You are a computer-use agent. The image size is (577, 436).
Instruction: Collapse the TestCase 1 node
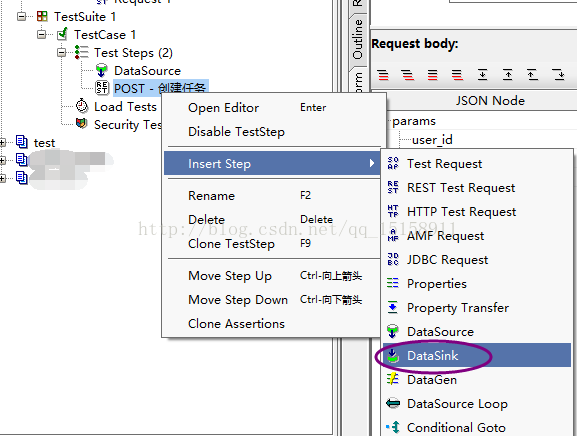42,35
